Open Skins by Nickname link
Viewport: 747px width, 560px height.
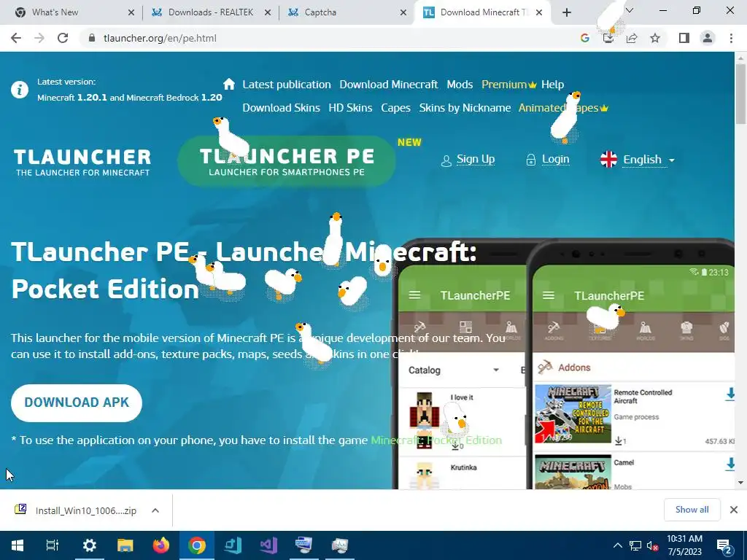click(465, 108)
